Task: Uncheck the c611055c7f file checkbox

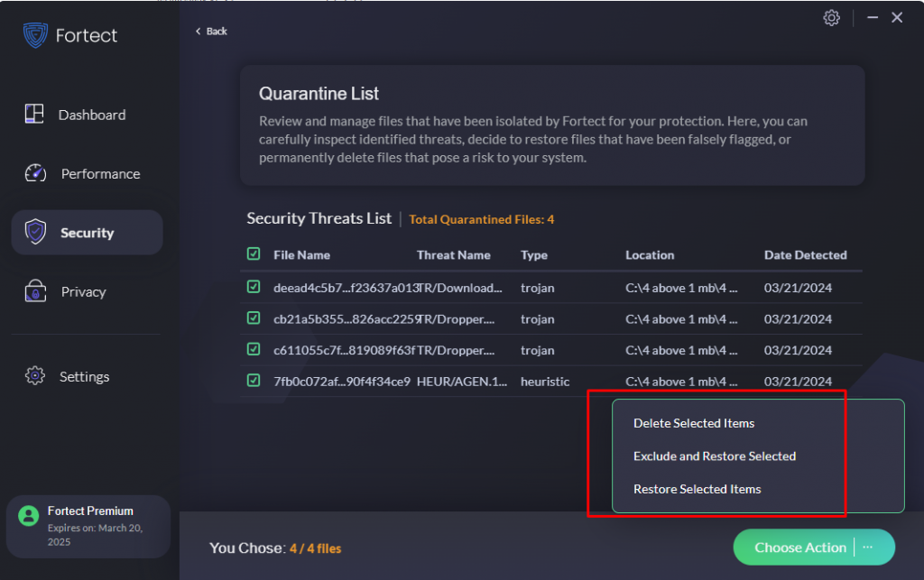Action: point(254,350)
